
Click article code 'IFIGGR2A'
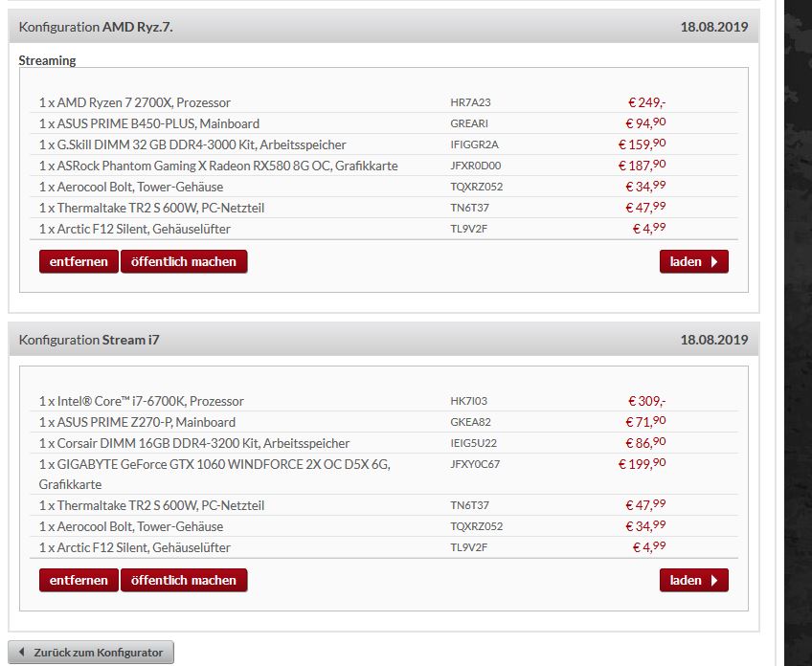click(x=474, y=144)
